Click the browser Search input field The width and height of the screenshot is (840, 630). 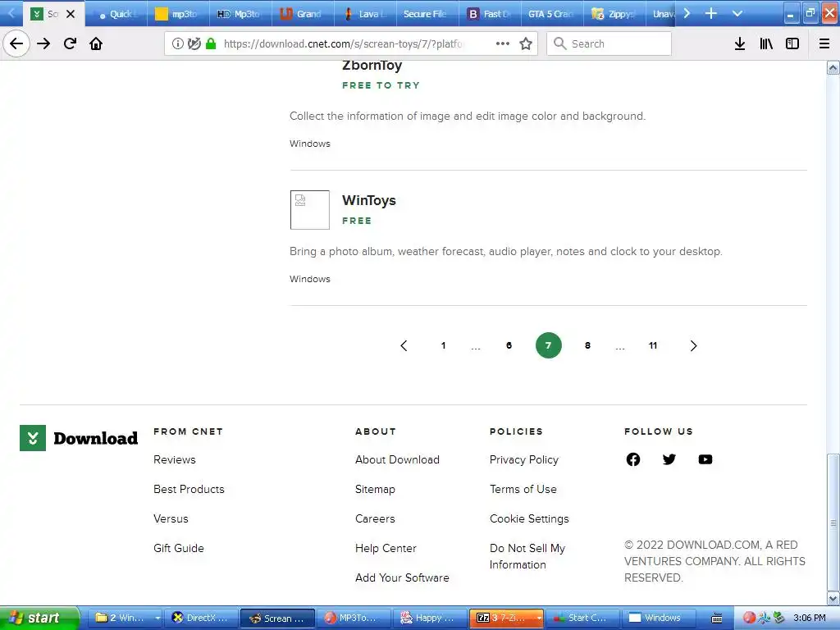(609, 44)
